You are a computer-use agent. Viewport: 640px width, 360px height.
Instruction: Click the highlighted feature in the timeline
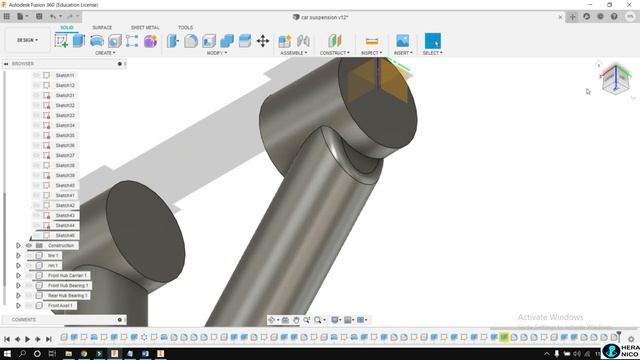[x=504, y=337]
